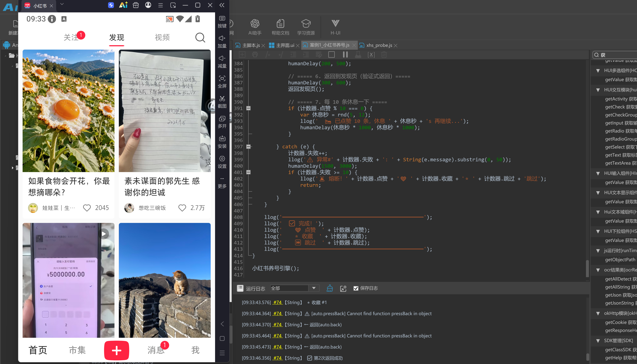The image size is (637, 364).
Task: Stop script with the square stop icon
Action: 331,54
